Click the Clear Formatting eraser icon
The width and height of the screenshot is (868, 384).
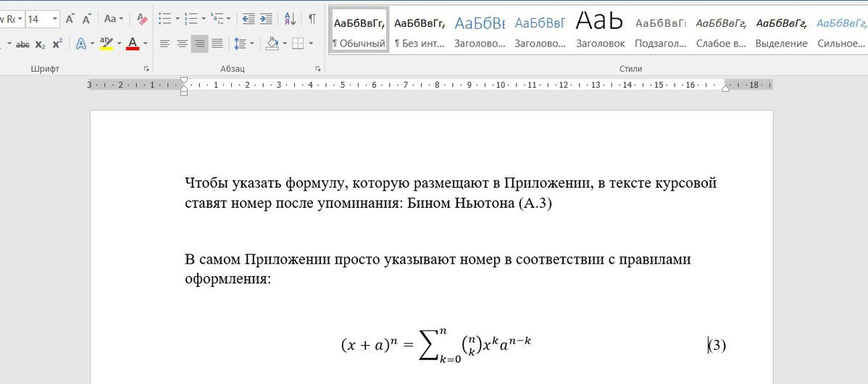(x=142, y=18)
